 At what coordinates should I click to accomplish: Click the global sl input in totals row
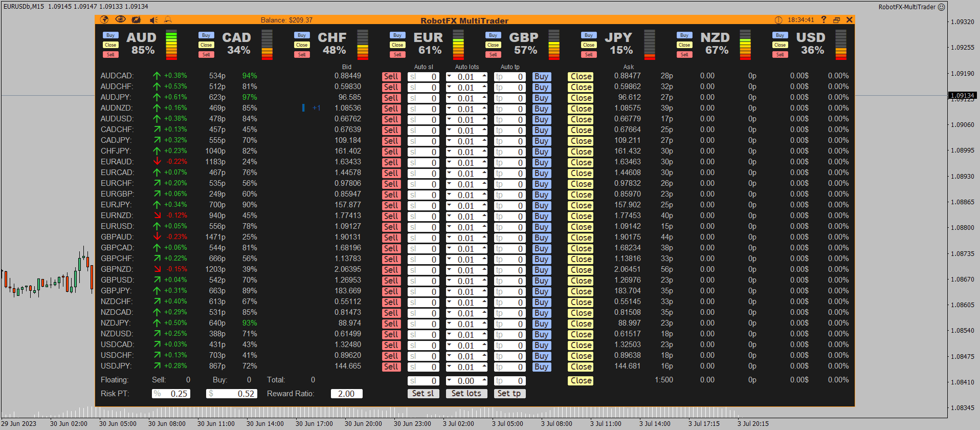[x=424, y=381]
